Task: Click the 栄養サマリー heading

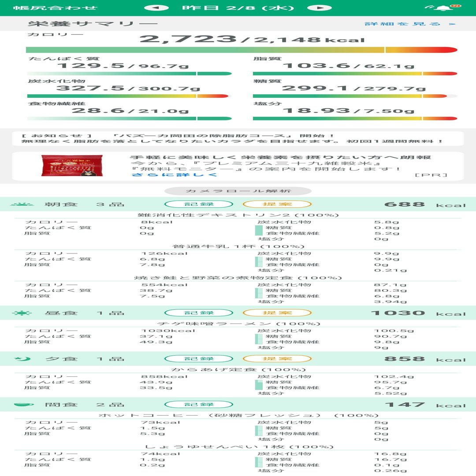Action: (x=93, y=24)
